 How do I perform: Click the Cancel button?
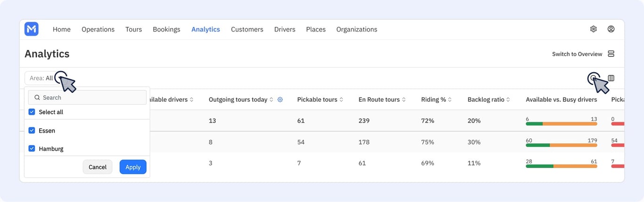click(98, 167)
